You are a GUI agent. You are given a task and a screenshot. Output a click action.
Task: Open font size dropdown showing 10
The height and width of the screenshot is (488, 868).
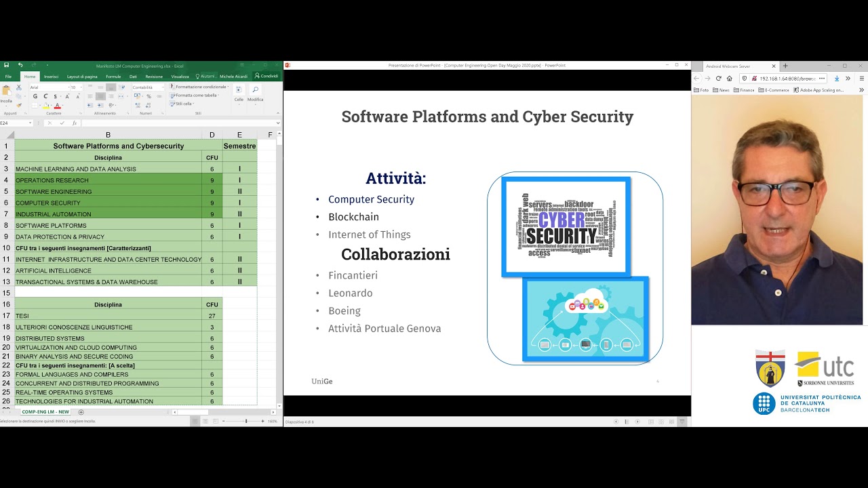tap(81, 87)
